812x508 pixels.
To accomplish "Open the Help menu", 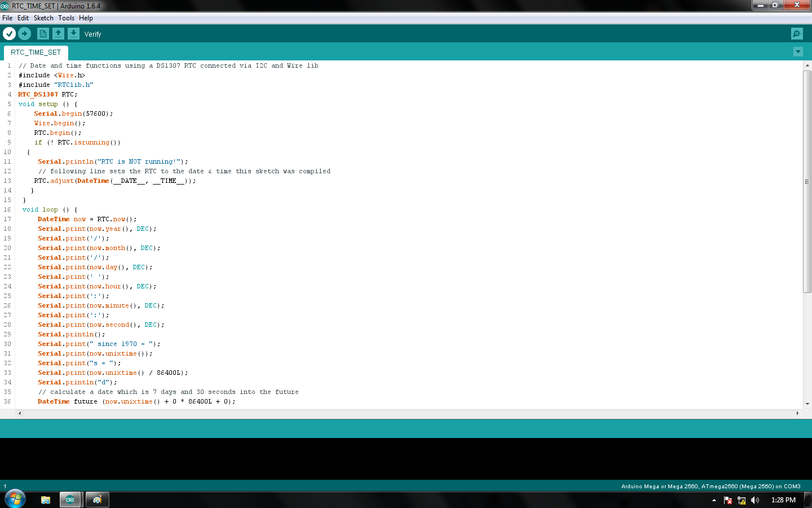I will pos(86,18).
